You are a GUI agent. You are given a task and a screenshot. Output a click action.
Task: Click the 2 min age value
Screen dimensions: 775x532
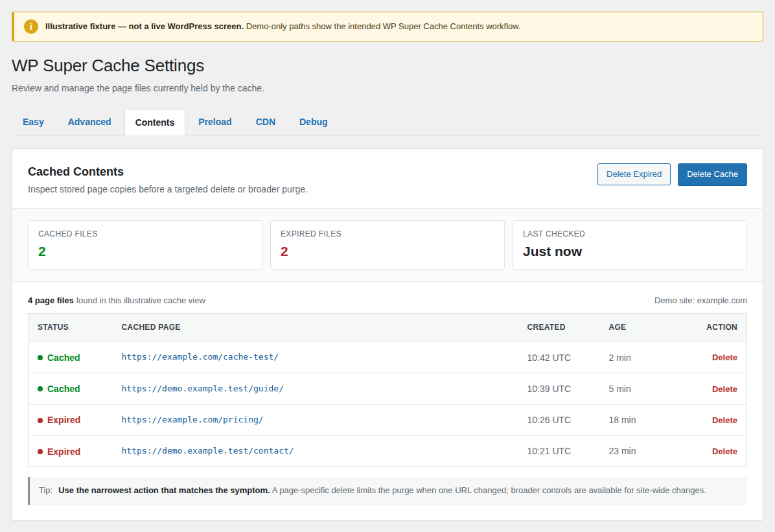(x=619, y=358)
